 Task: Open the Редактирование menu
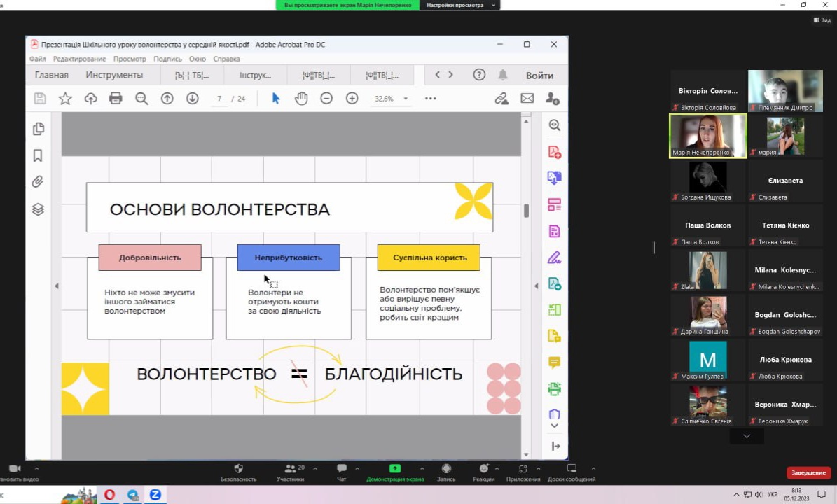(79, 59)
